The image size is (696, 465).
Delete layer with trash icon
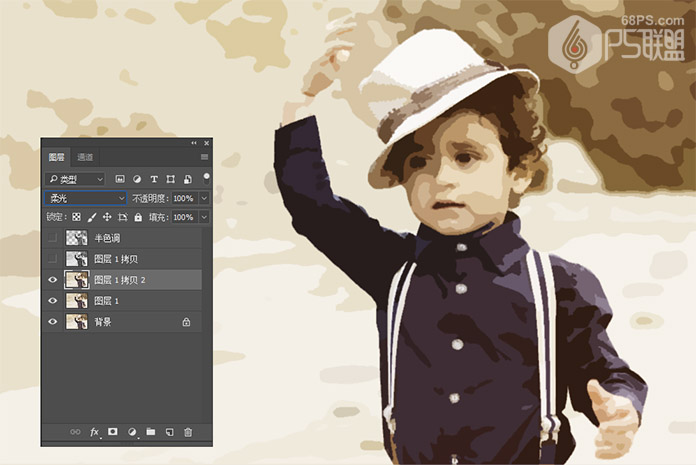pyautogui.click(x=188, y=432)
